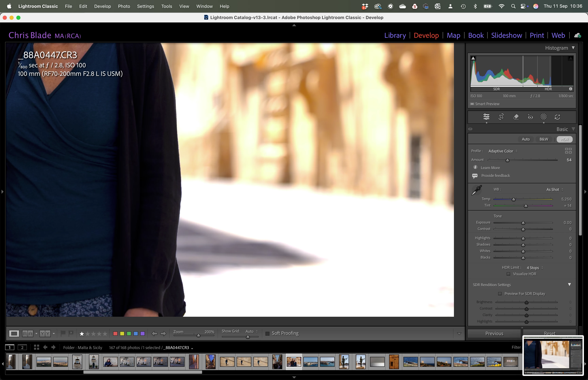
Task: Tick Preview For SDR Display checkbox
Action: tap(500, 294)
